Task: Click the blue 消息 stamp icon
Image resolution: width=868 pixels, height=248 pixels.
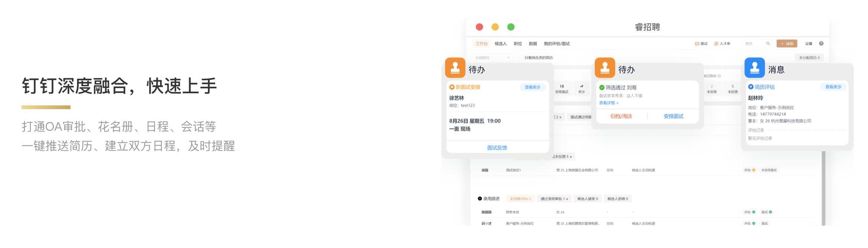Action: [754, 68]
